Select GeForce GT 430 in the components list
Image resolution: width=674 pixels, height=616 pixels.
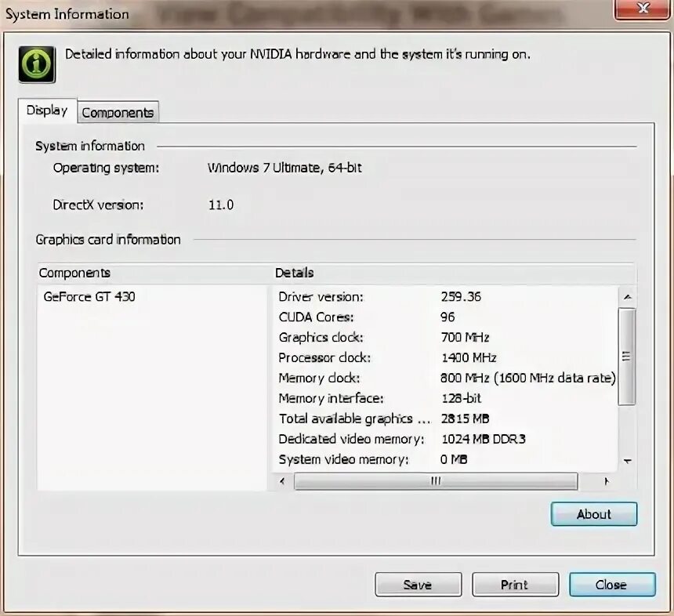coord(89,296)
